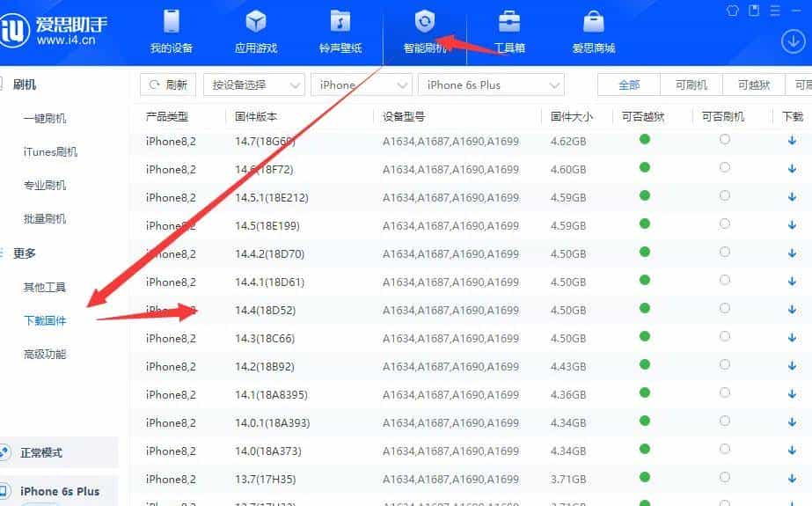Click the 固件版本 column header

click(256, 116)
